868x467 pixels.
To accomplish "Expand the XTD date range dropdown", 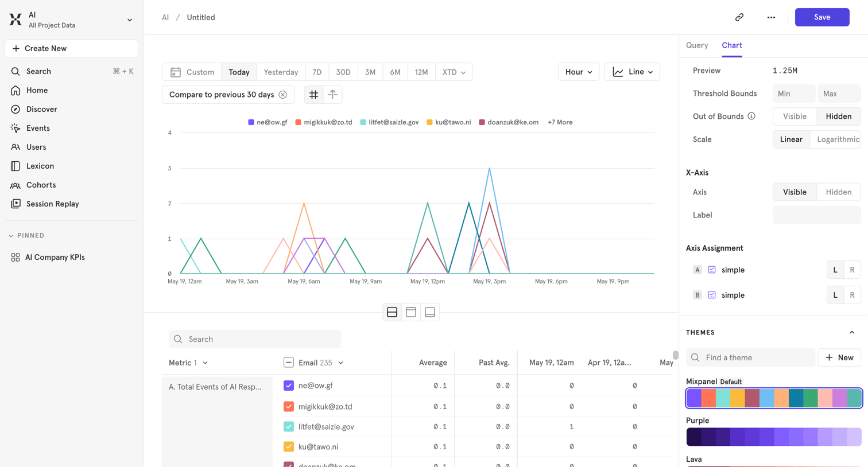I will 454,72.
